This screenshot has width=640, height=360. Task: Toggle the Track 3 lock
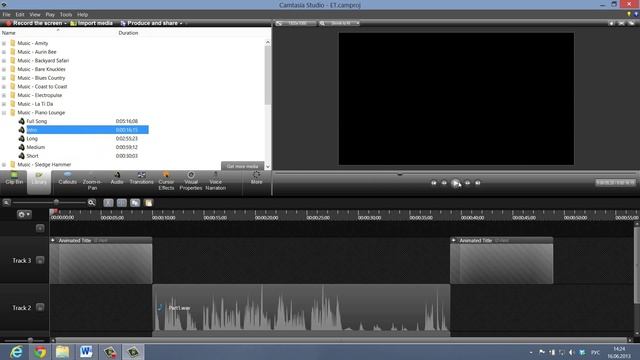coord(40,260)
